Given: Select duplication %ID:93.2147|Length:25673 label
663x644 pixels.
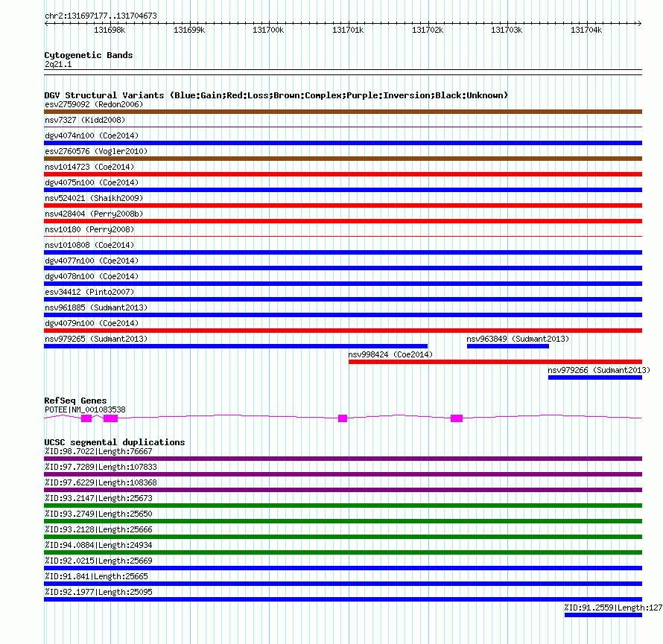Looking at the screenshot, I should [98, 498].
